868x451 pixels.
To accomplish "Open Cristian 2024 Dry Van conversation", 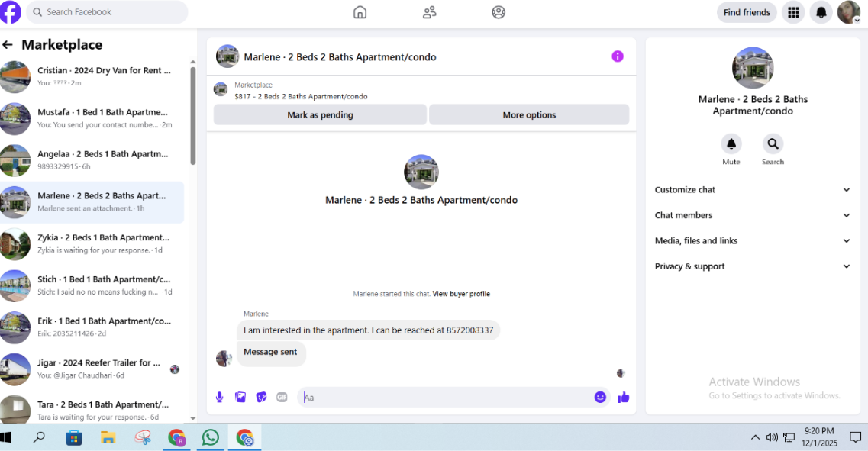I will tap(92, 76).
